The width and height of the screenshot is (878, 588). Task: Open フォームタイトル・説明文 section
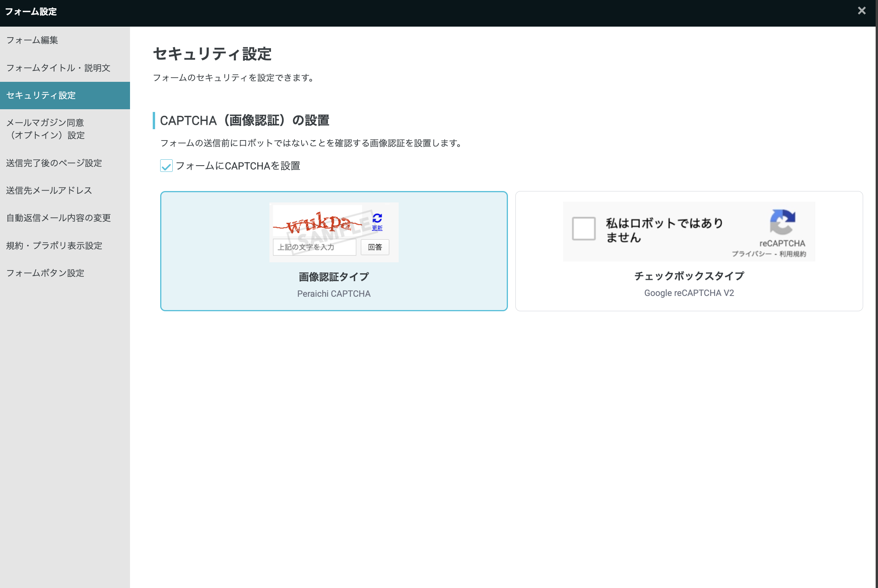(x=65, y=68)
